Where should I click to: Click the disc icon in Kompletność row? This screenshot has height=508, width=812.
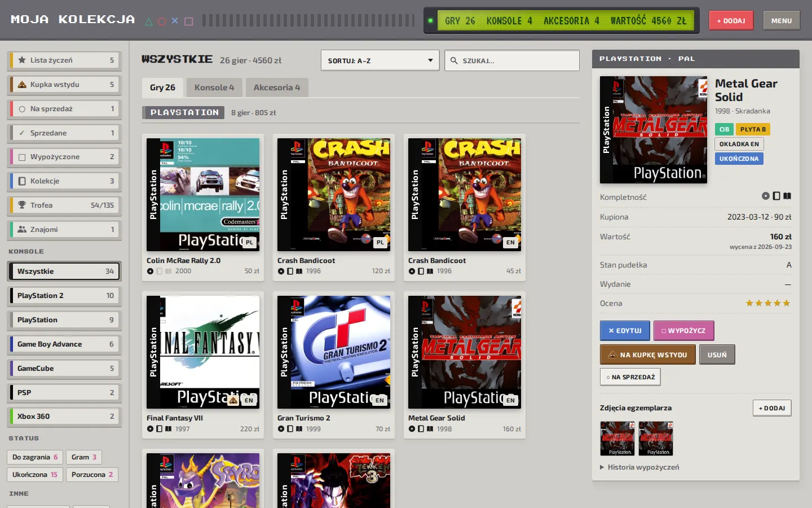[x=766, y=196]
